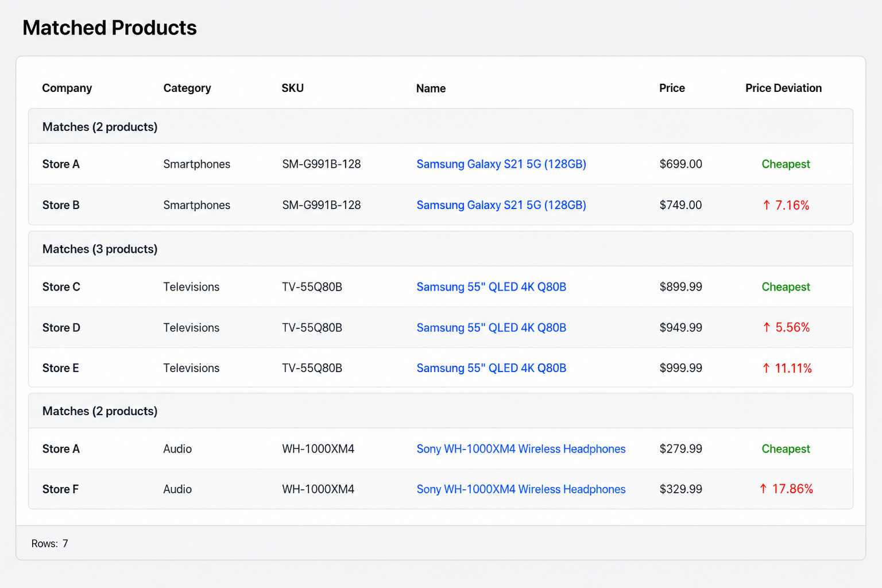Click the 11.11% deviation value
The image size is (882, 588).
(787, 368)
